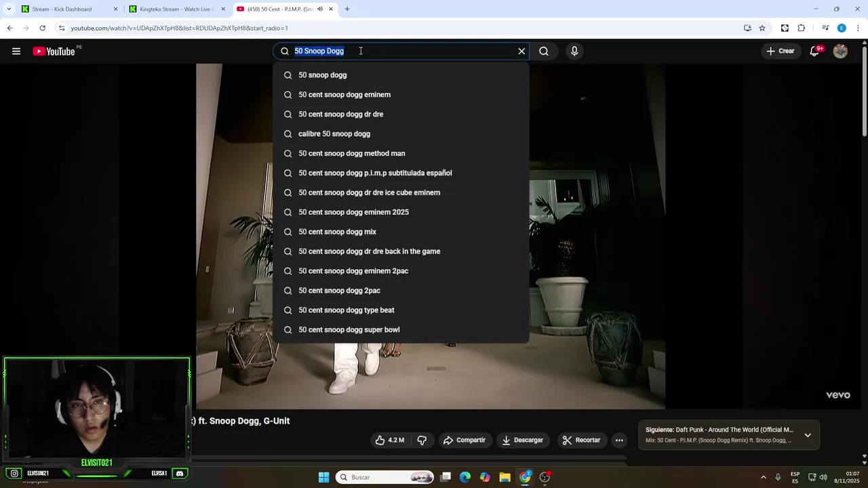Open volume control in system tray
The width and height of the screenshot is (868, 488).
[x=823, y=477]
